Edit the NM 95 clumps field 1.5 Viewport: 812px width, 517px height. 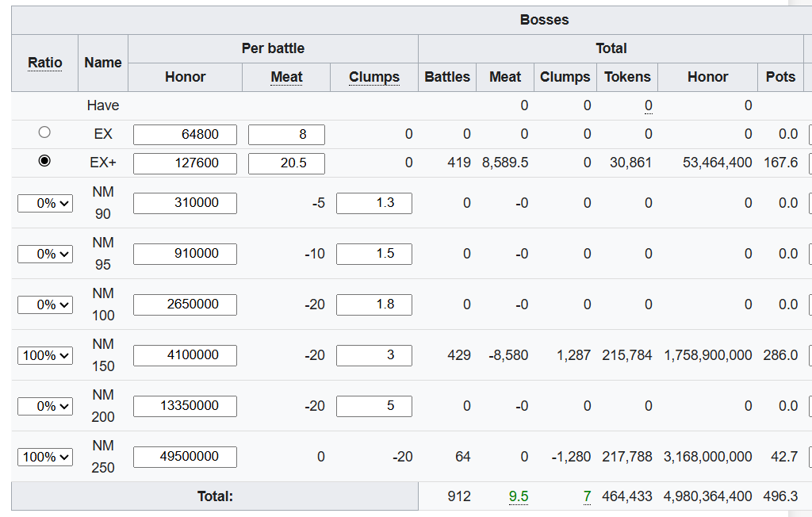[374, 254]
